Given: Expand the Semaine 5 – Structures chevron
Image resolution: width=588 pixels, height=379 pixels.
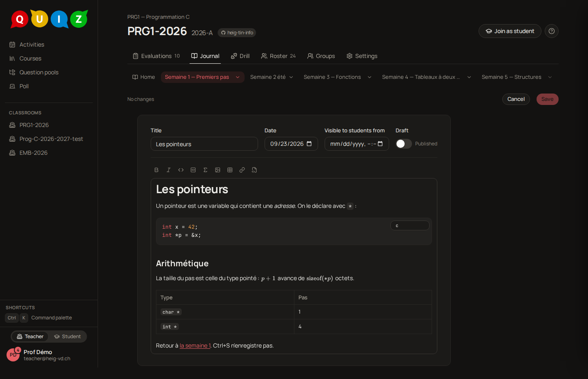Looking at the screenshot, I should point(550,77).
